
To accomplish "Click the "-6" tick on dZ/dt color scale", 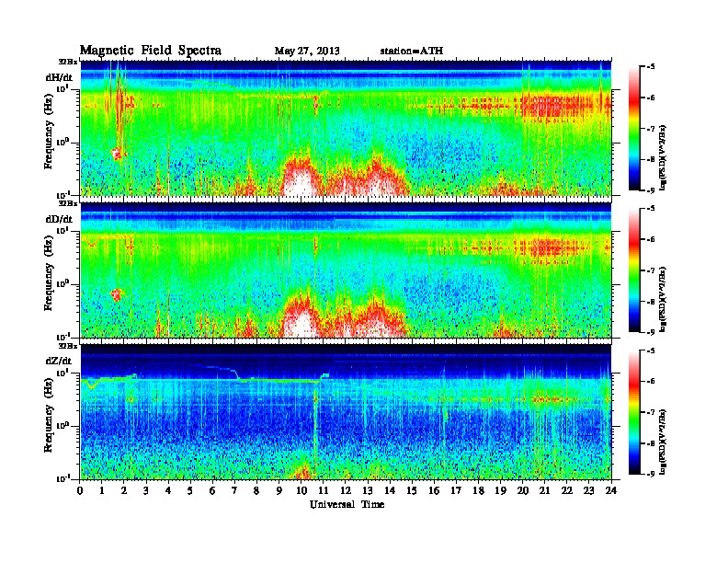I will point(651,382).
